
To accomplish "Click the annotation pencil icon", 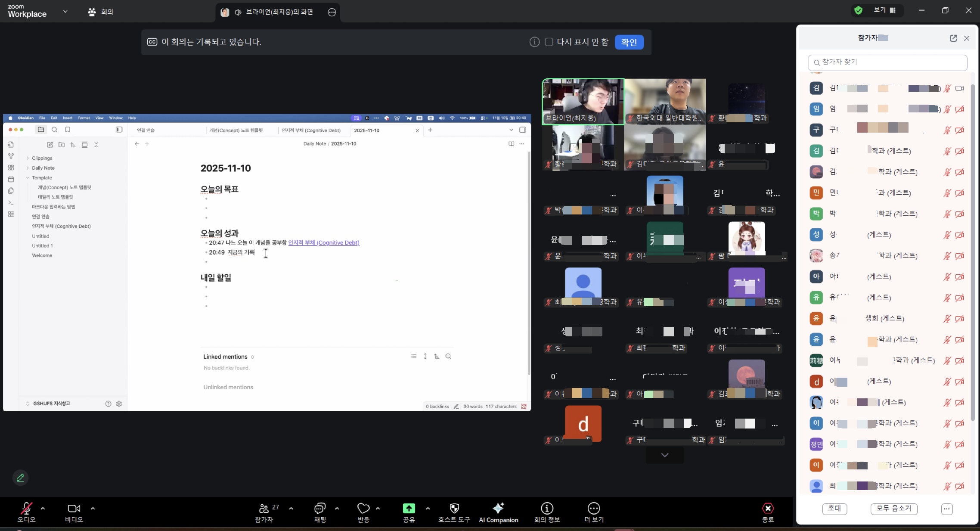I will 20,478.
